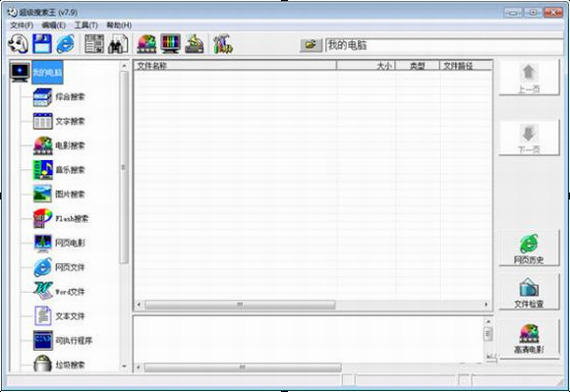This screenshot has width=570, height=392.
Task: Select Flash搜索 item in the tree
Action: pyautogui.click(x=72, y=219)
